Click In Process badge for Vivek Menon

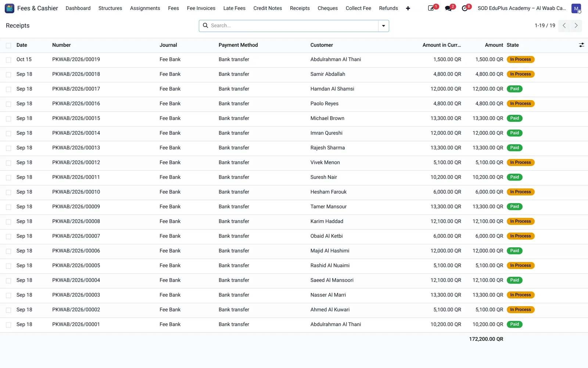[x=520, y=162]
